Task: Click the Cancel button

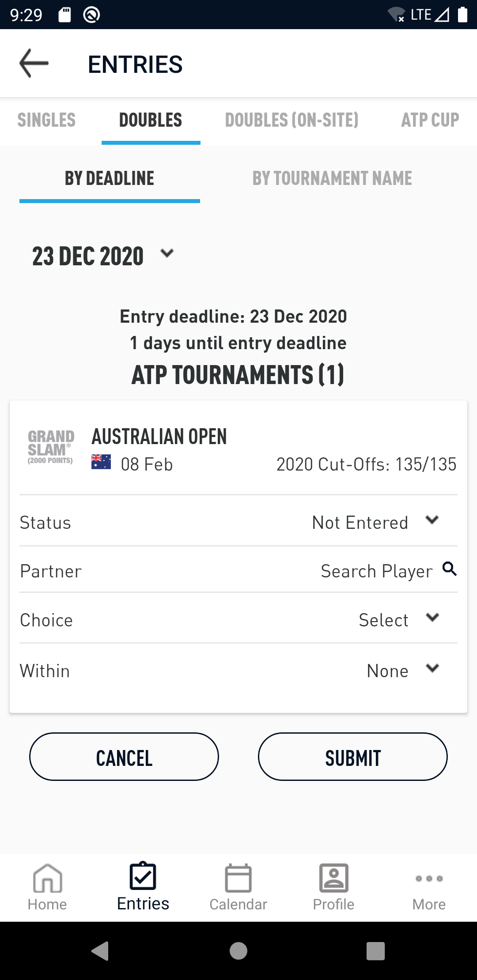Action: click(124, 757)
